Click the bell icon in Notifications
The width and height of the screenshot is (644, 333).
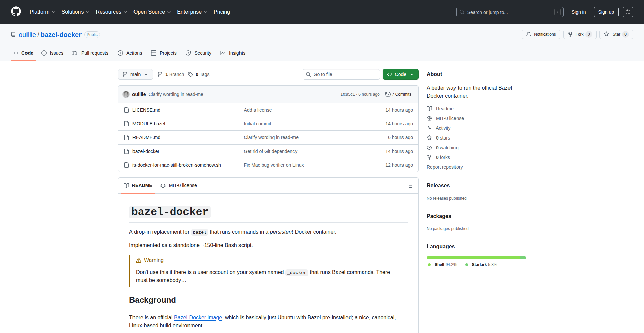pos(529,34)
